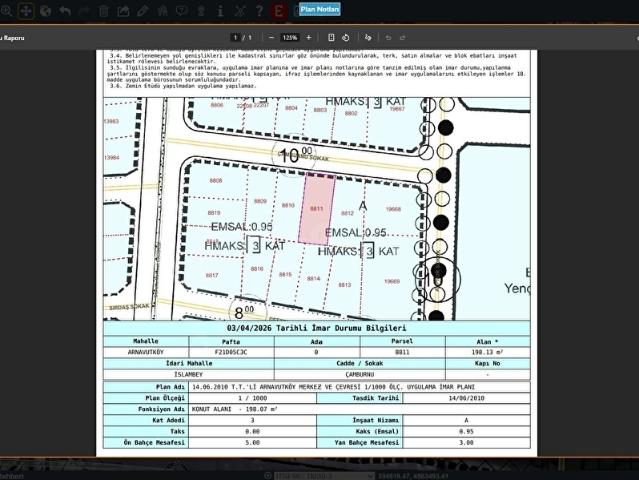639x480 pixels.
Task: Click the redo forward-arrow icon
Action: (84, 11)
